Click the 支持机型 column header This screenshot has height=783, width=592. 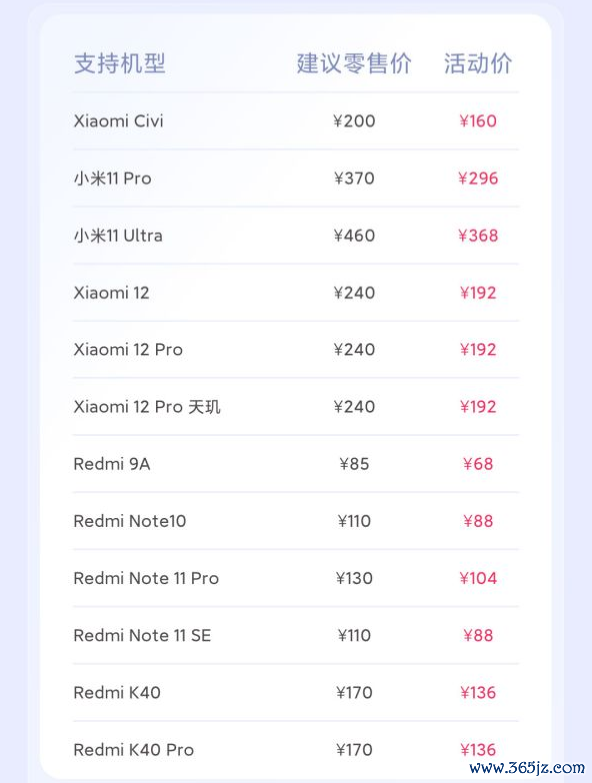pos(120,63)
